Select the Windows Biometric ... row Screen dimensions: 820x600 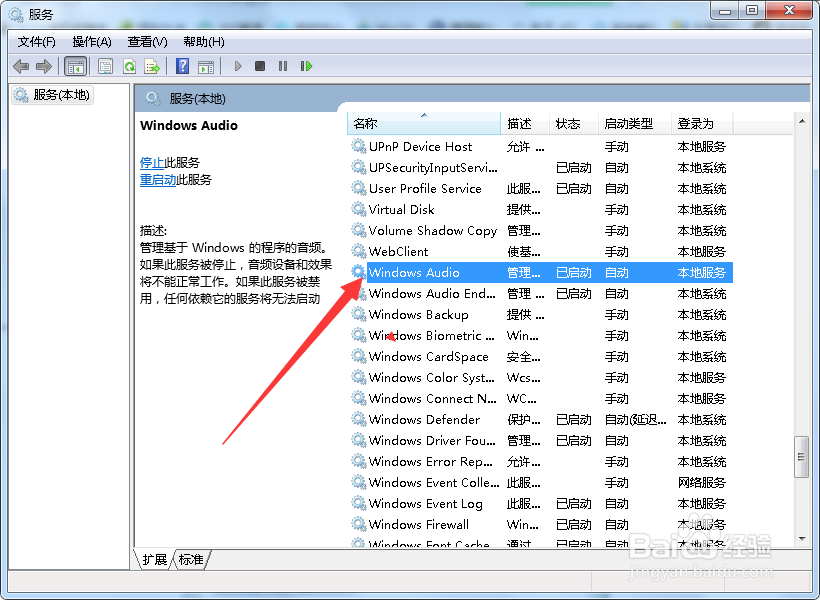pyautogui.click(x=540, y=335)
